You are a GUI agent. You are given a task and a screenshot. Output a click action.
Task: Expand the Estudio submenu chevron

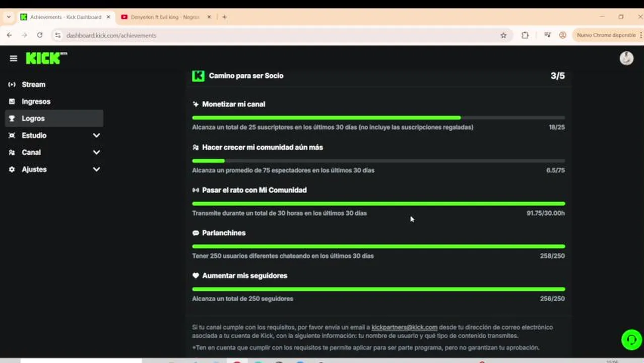tap(96, 136)
